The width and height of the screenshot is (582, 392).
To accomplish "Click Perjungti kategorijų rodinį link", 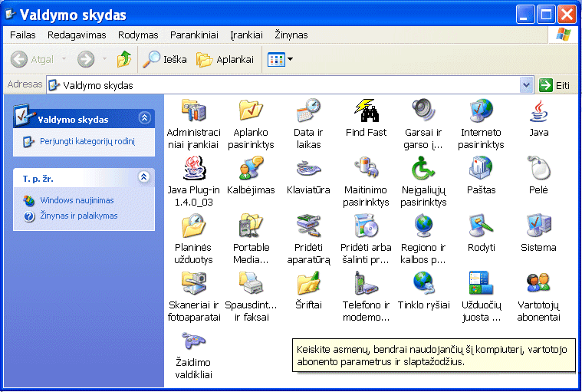I will [87, 141].
